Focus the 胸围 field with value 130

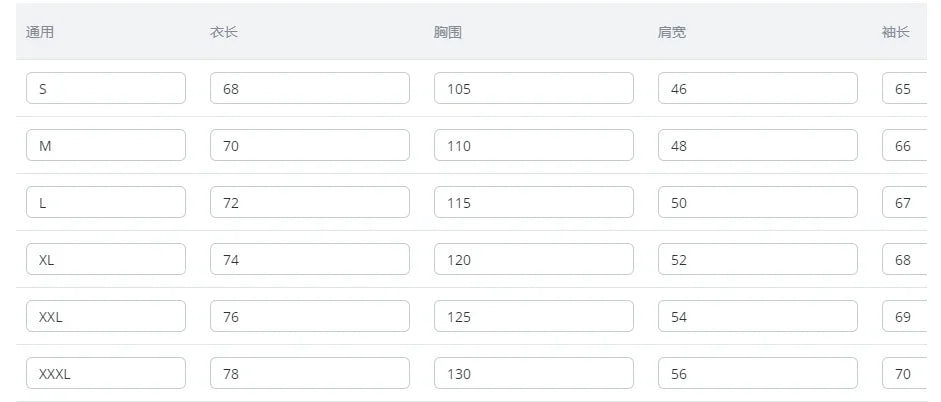pos(533,373)
